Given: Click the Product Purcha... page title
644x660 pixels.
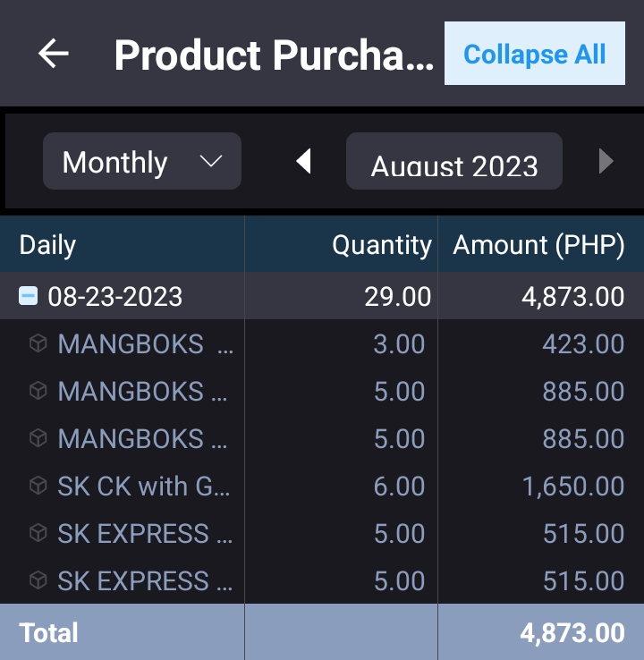Looking at the screenshot, I should pyautogui.click(x=274, y=55).
